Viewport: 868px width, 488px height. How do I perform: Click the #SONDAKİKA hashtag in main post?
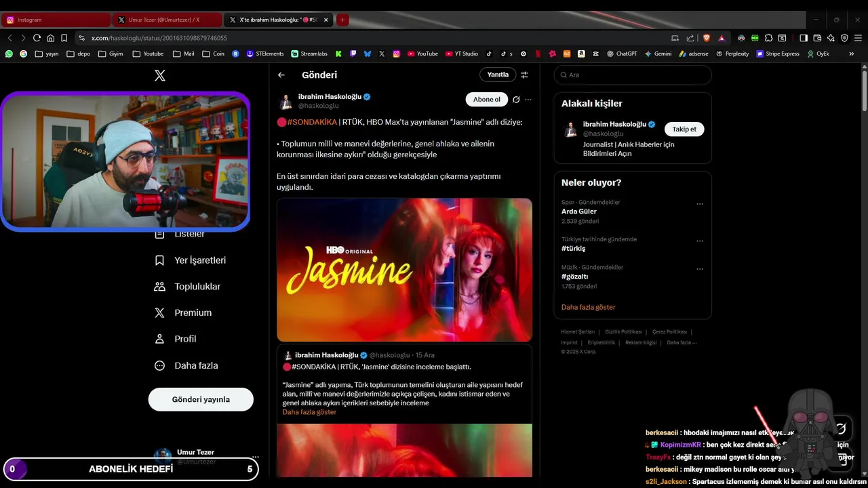(312, 122)
